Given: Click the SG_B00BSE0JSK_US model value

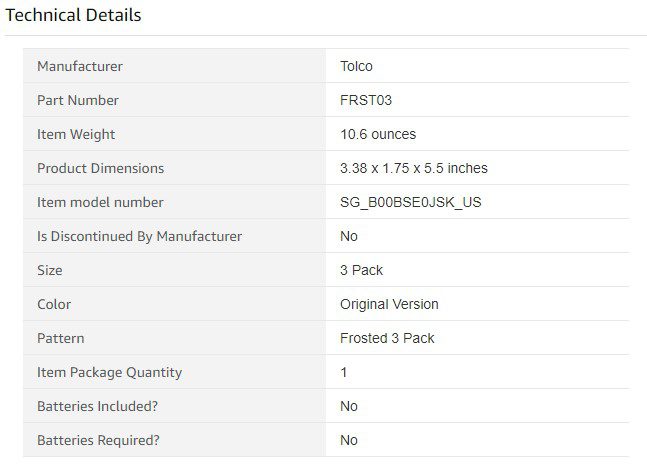Looking at the screenshot, I should [411, 202].
